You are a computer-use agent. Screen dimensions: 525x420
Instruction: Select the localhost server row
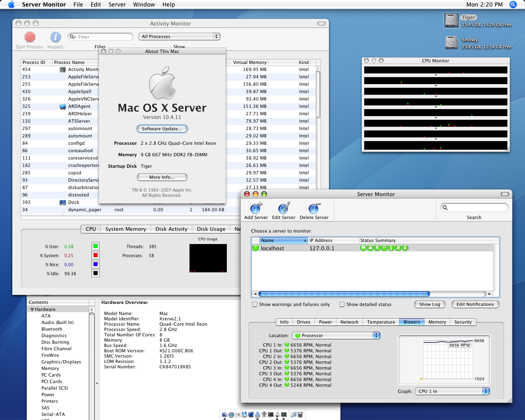(x=372, y=248)
